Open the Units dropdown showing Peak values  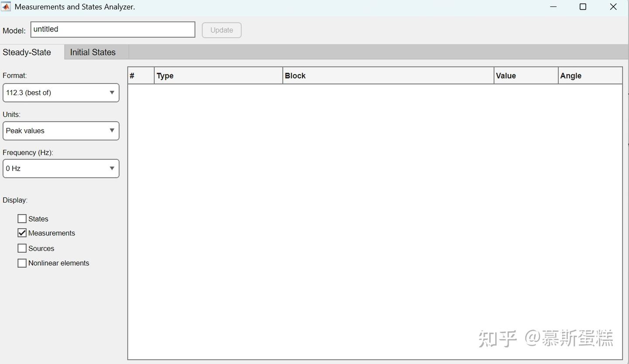click(61, 130)
